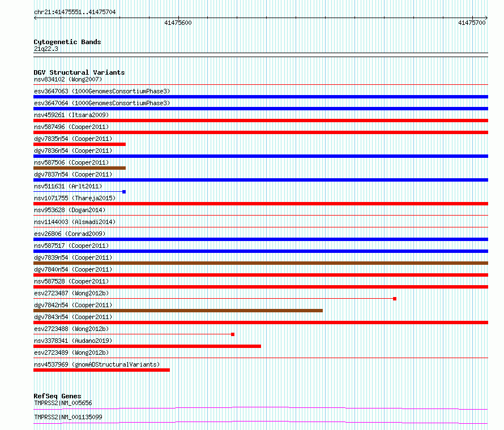Click the esv2723488 (Wong2012b) label
The height and width of the screenshot is (430, 504).
tap(71, 329)
